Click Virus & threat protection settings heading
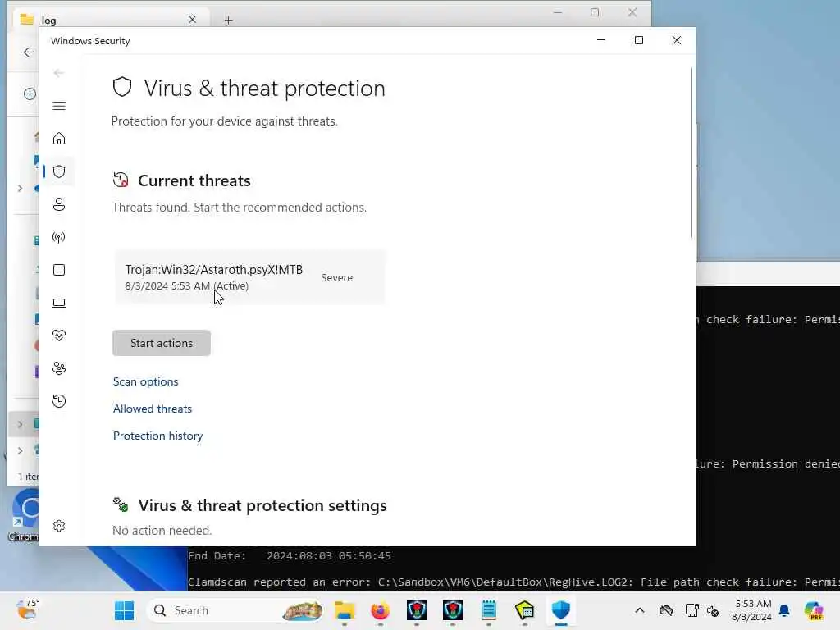The height and width of the screenshot is (630, 840). tap(262, 505)
